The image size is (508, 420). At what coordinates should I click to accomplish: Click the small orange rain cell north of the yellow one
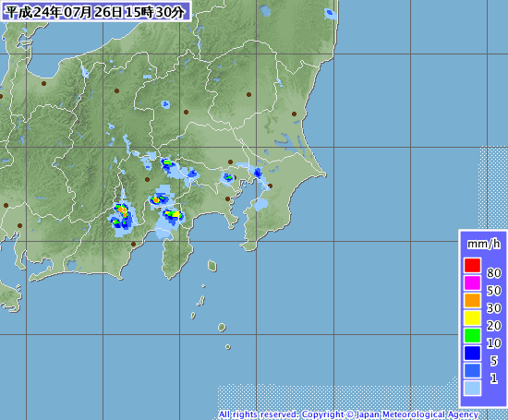coord(156,200)
